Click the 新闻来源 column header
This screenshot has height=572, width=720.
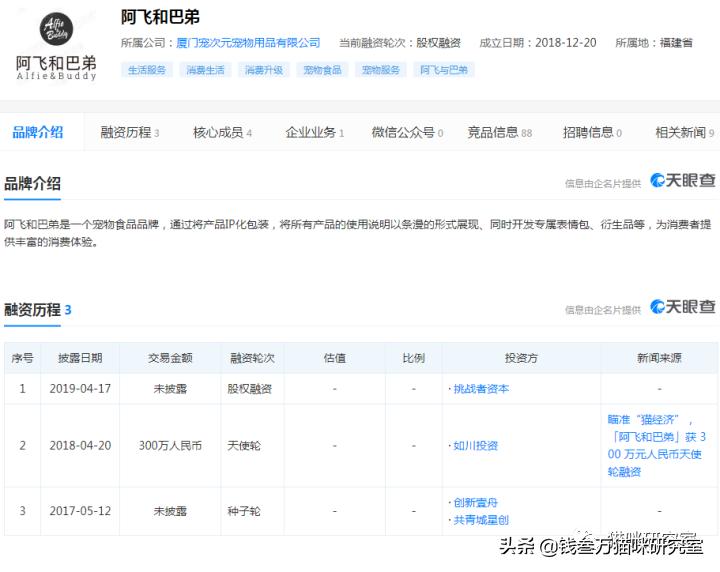pos(659,358)
